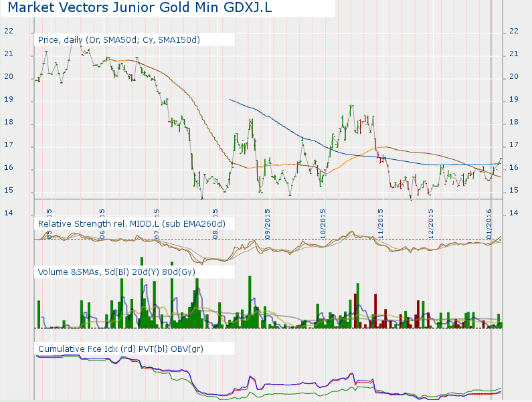Click the 11/2015 date axis label
The height and width of the screenshot is (402, 532).
[x=380, y=224]
